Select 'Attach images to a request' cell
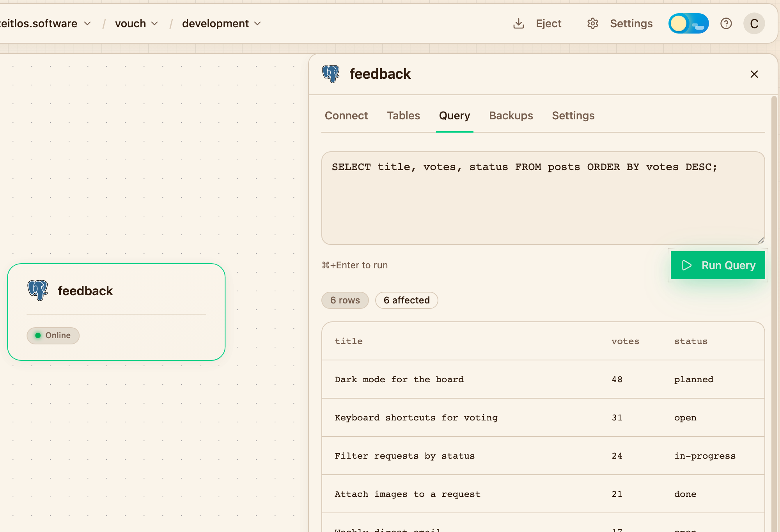Image resolution: width=780 pixels, height=532 pixels. [408, 494]
